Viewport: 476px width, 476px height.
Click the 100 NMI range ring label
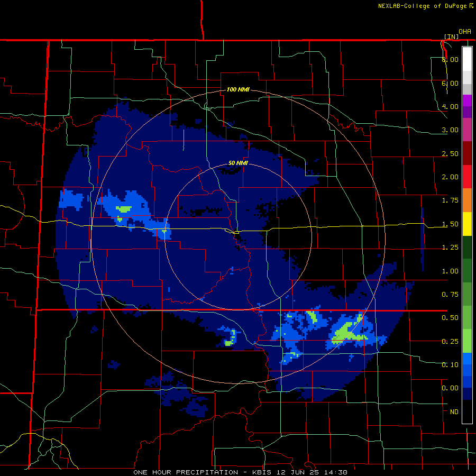pos(238,89)
